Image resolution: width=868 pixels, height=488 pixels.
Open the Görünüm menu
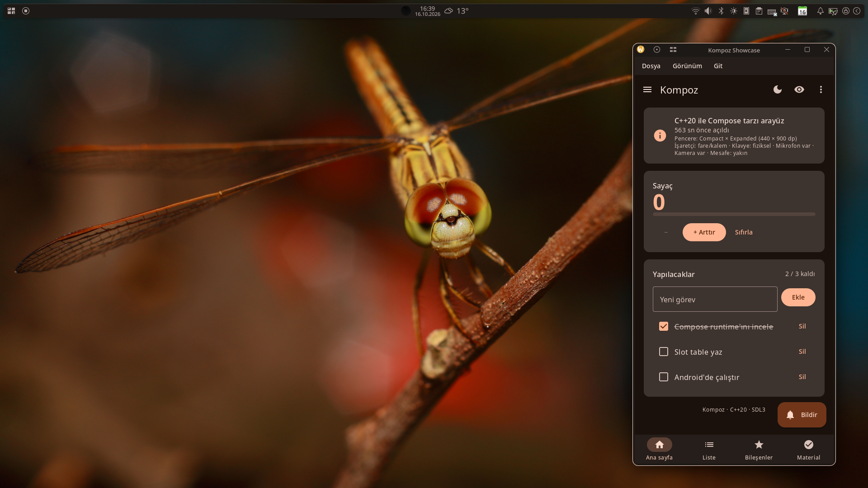[x=687, y=66]
